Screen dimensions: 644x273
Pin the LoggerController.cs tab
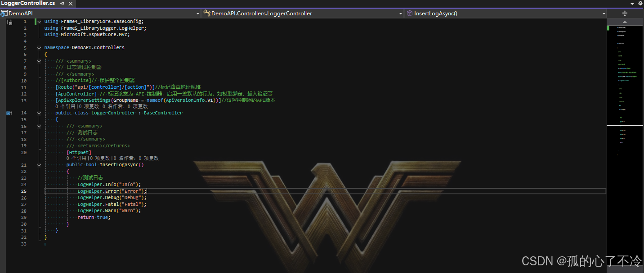[62, 3]
